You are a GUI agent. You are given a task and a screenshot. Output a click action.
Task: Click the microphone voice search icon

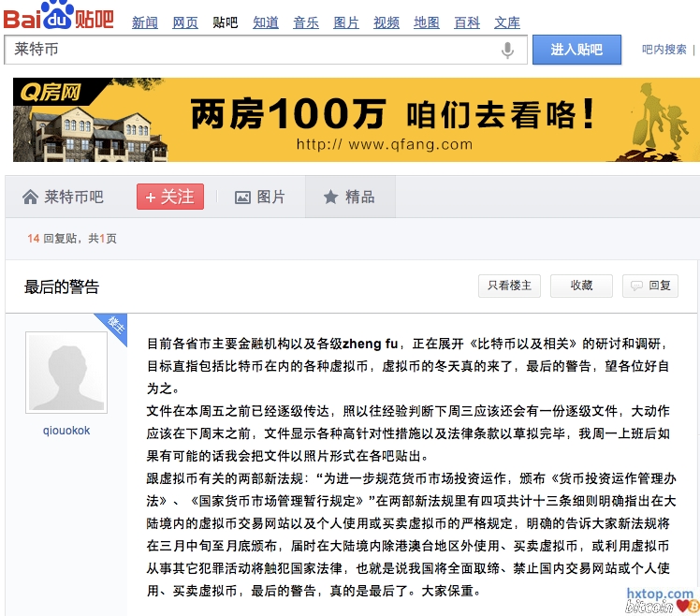[x=508, y=51]
